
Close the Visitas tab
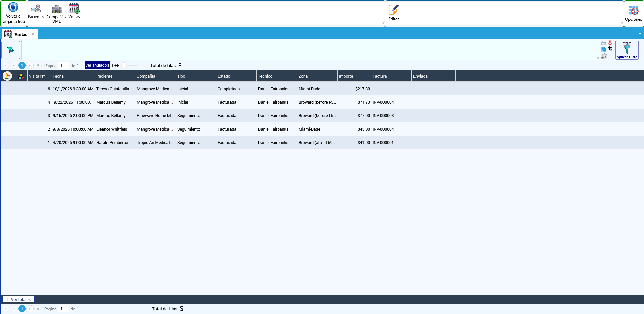point(33,34)
